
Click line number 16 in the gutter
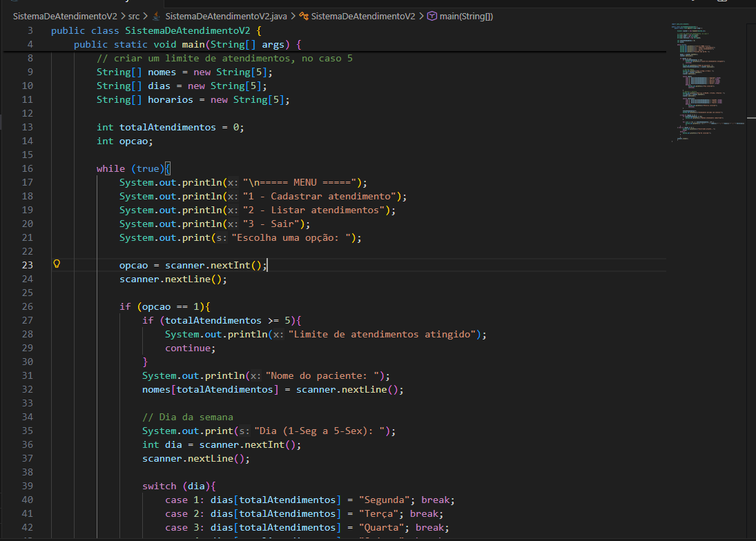[x=27, y=168]
